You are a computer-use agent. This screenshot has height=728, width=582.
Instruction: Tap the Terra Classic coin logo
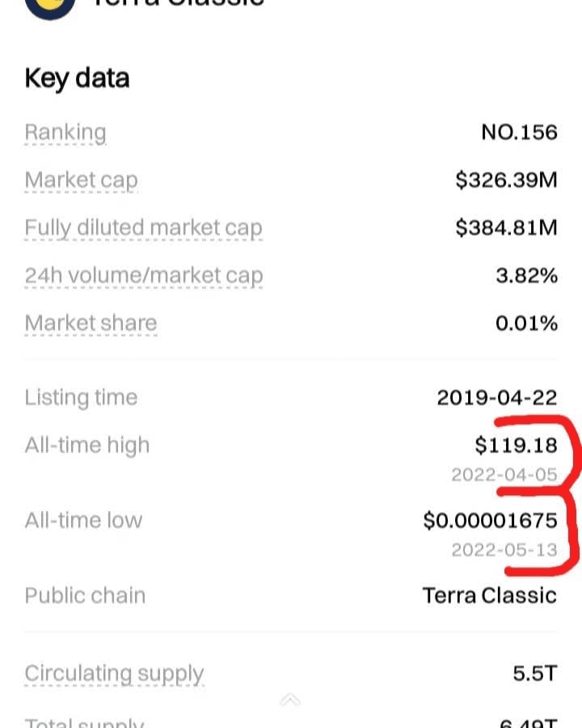pos(50,6)
